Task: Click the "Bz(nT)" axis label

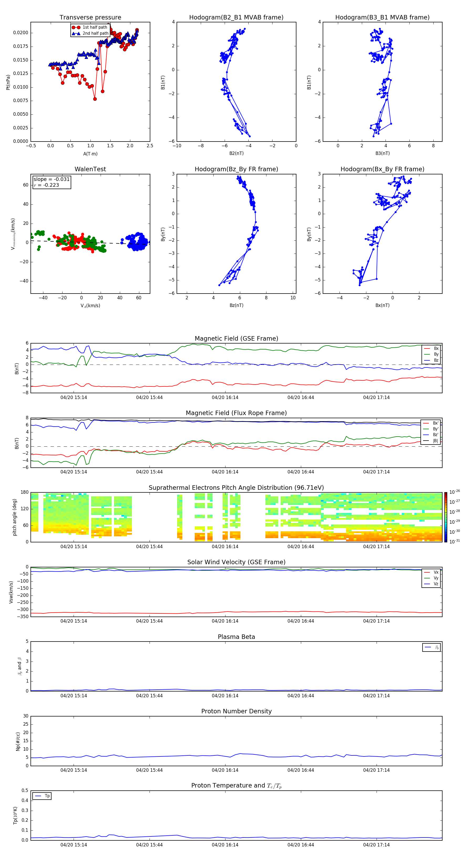Action: click(x=236, y=305)
